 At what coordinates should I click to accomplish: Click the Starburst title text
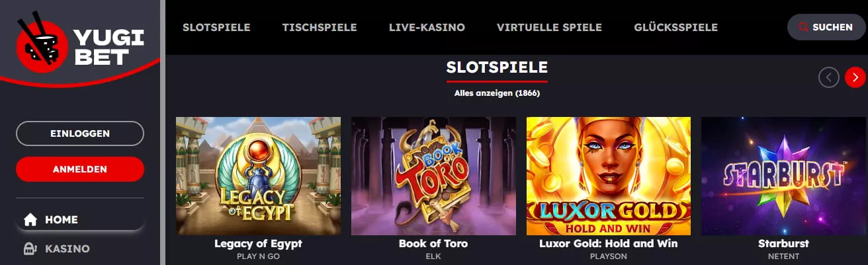tap(783, 243)
